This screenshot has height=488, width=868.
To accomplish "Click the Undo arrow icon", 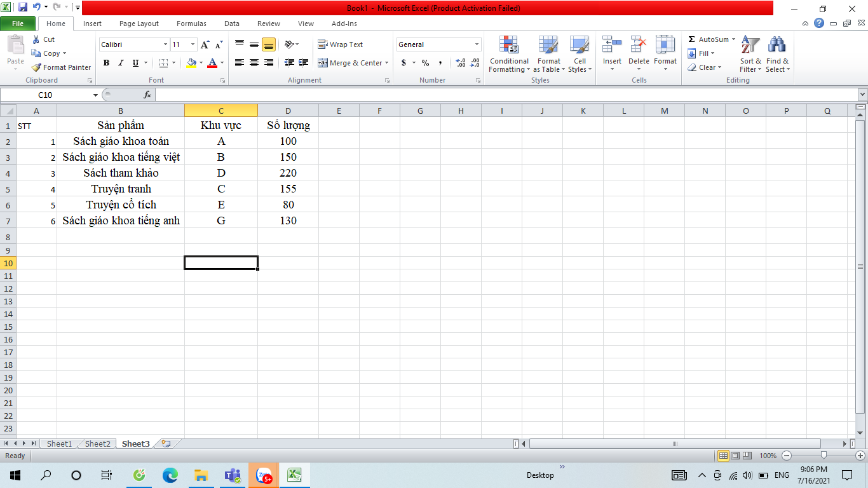I will coord(37,8).
